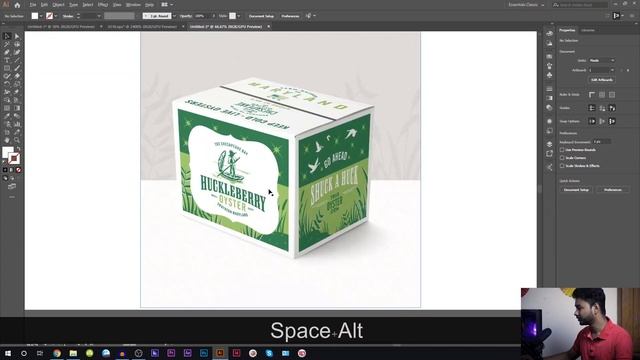Activate the Rotate tool
The image size is (640, 360).
(x=7, y=84)
